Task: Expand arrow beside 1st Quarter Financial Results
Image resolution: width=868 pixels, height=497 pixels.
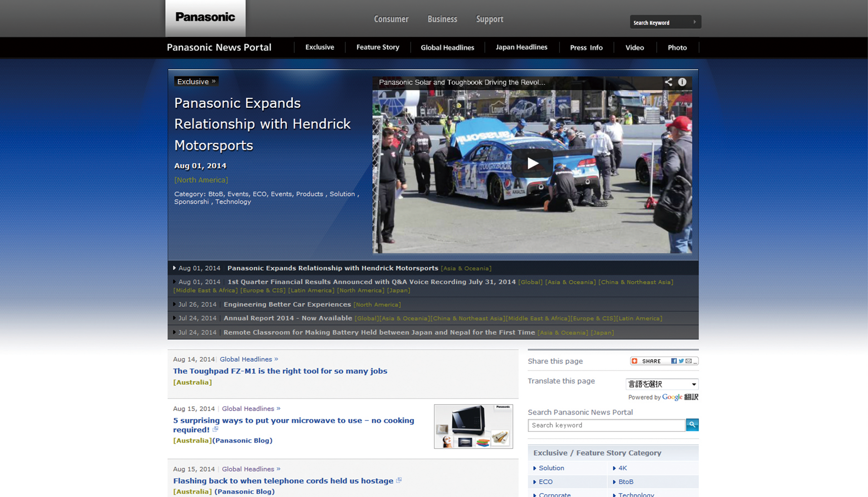Action: click(174, 282)
